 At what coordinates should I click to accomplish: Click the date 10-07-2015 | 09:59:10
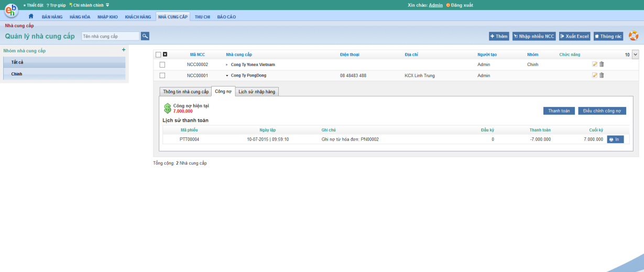point(268,139)
